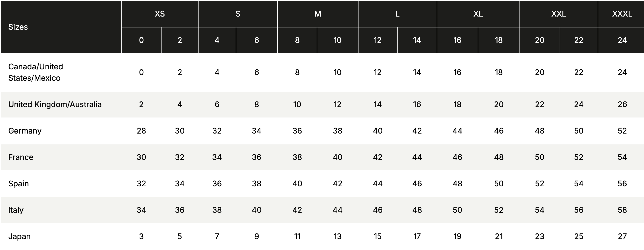
Task: Click the Sizes header cell
Action: 18,27
